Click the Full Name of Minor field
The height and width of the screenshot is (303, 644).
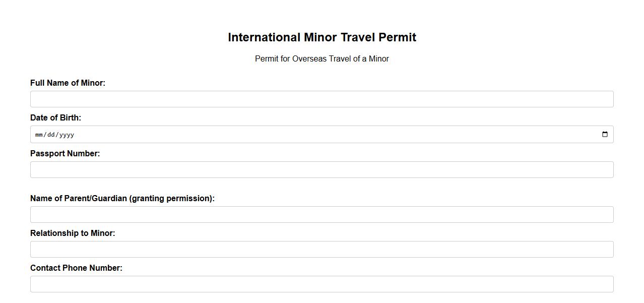321,99
